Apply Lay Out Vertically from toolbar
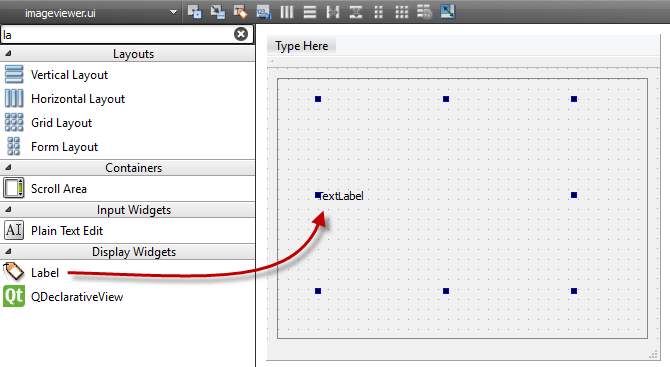 pos(310,12)
